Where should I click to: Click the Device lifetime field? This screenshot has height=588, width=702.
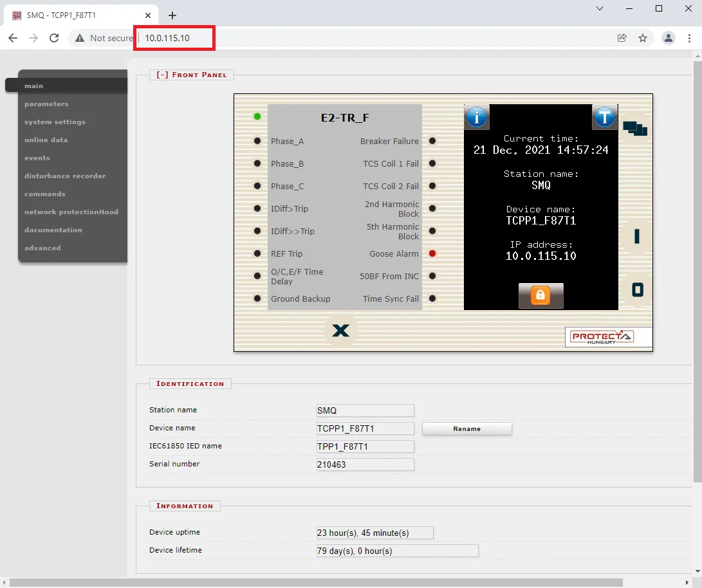[398, 551]
